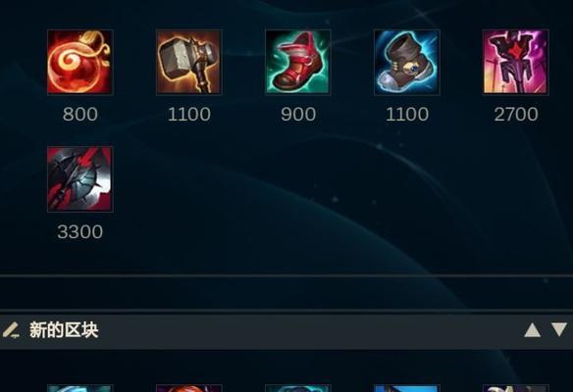This screenshot has height=392, width=573.
Task: Select the partially visible orange-red item below
Action: coord(189,388)
